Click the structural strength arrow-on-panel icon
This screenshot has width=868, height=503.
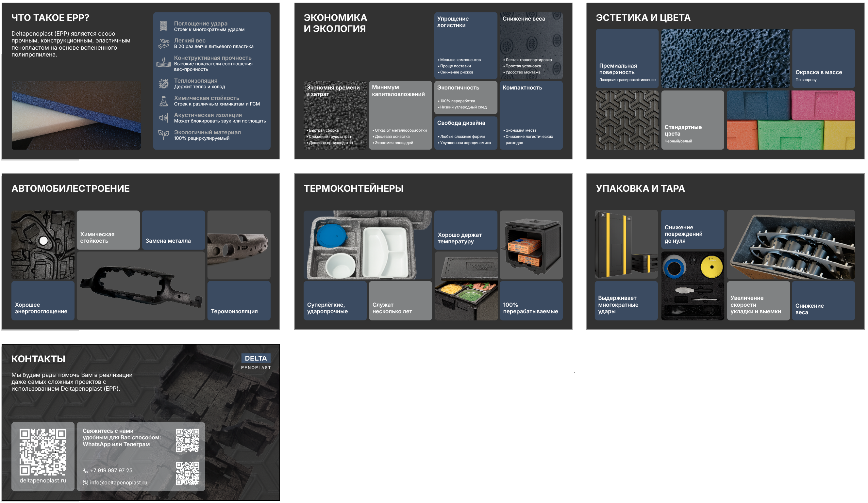(x=164, y=63)
